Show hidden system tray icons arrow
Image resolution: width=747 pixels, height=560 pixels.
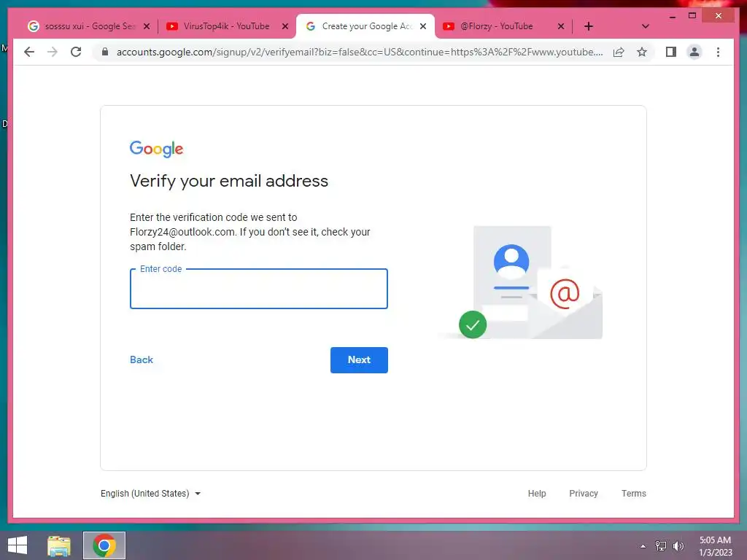pos(643,546)
